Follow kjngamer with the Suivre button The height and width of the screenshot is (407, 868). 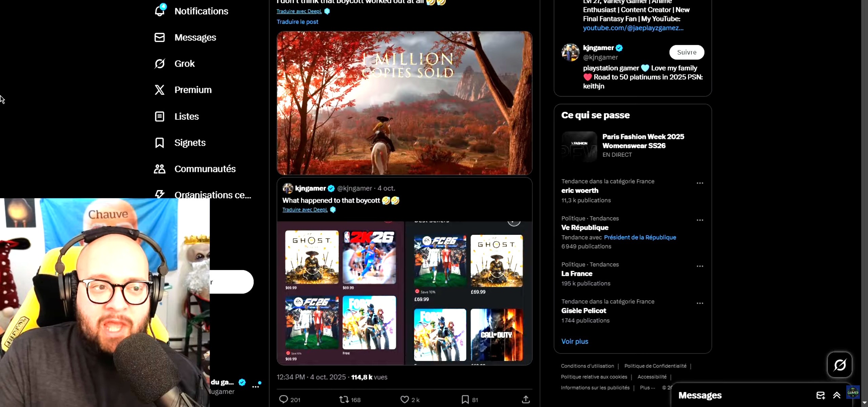(687, 52)
